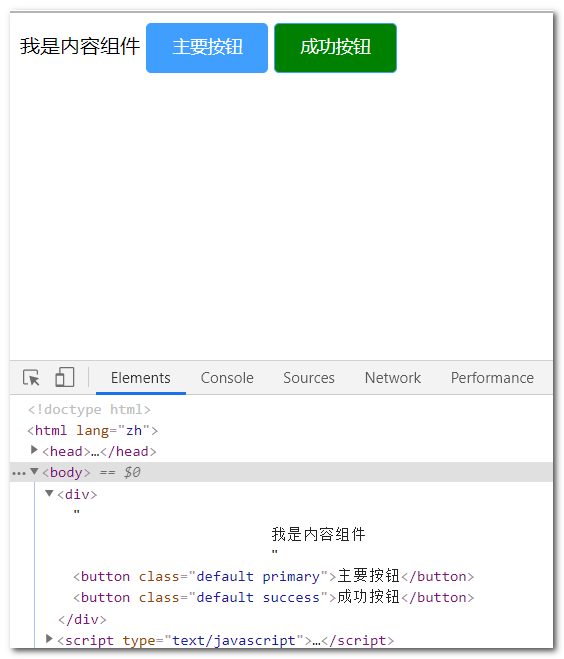Viewport: 564px width, 659px height.
Task: Toggle the device toolbar icon
Action: [64, 377]
